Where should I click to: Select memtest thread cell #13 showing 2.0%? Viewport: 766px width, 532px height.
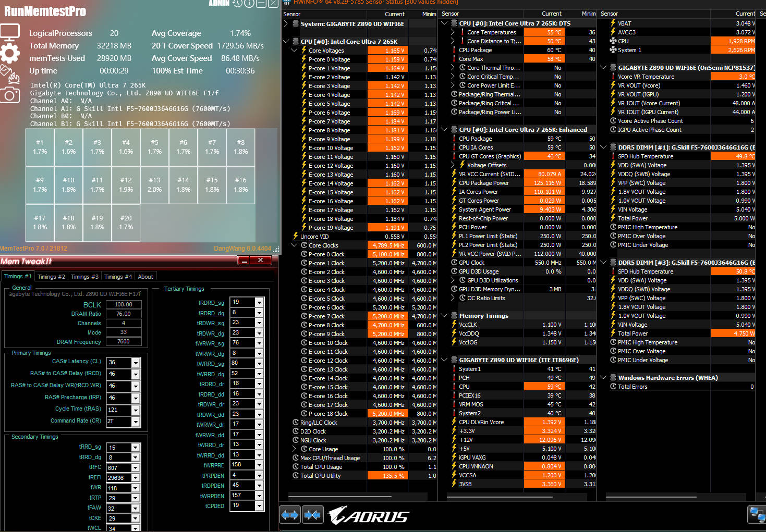pos(154,185)
